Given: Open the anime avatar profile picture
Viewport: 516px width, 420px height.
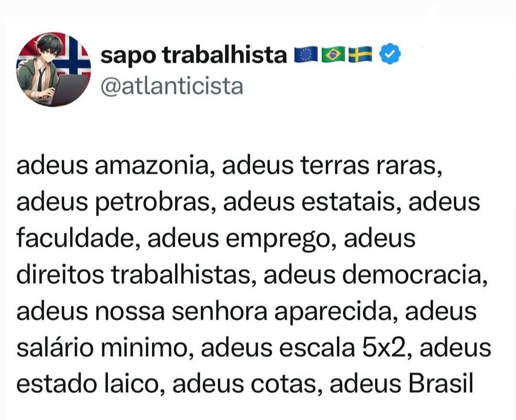Looking at the screenshot, I should coord(54,69).
